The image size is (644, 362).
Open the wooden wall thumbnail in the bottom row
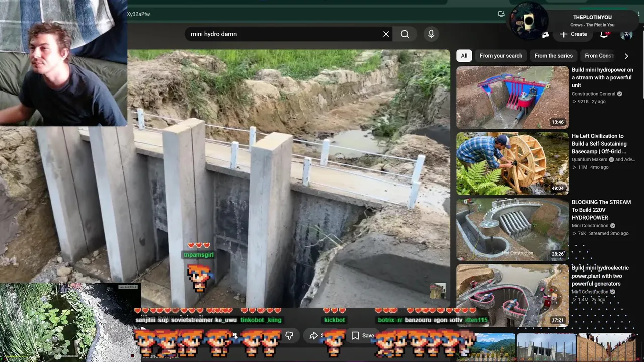coord(606,347)
